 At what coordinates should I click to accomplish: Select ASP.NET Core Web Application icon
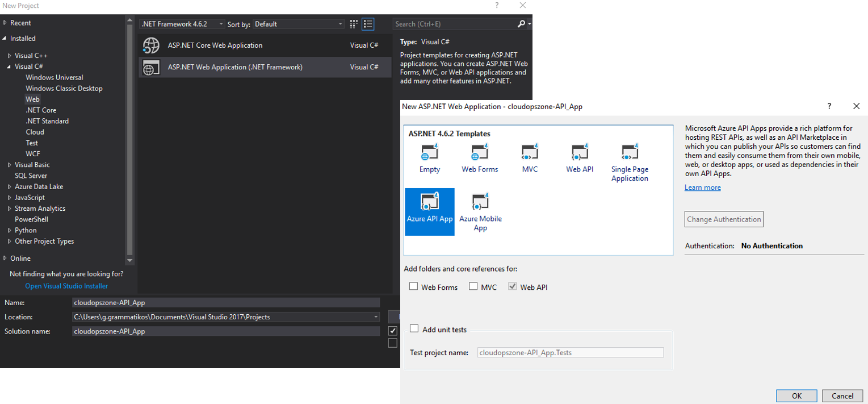click(x=152, y=45)
